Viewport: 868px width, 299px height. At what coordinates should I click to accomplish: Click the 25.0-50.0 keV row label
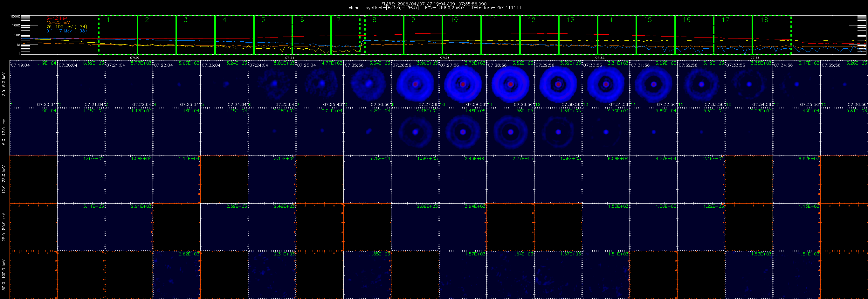(x=4, y=227)
